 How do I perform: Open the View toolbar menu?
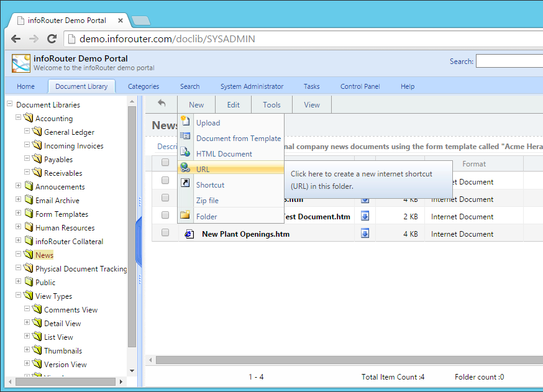312,104
